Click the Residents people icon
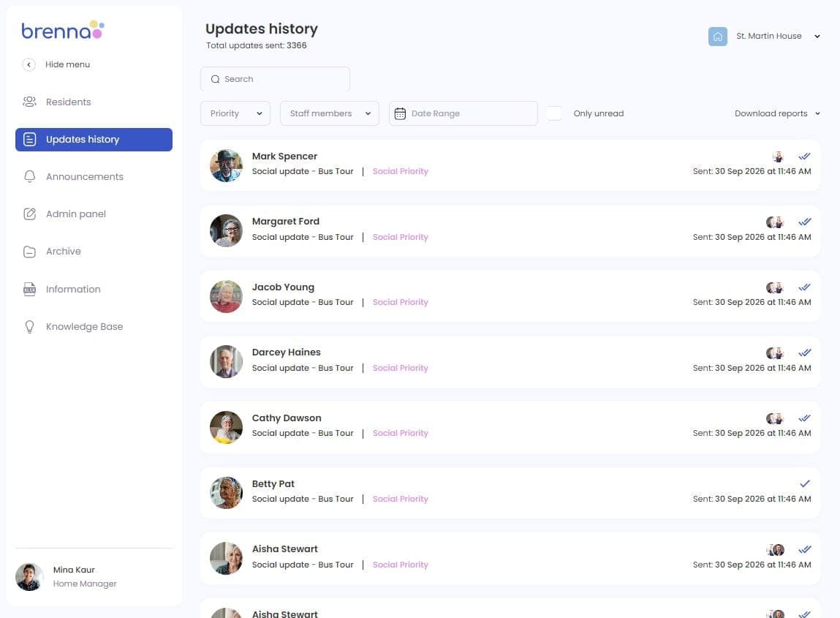The image size is (840, 618). (29, 102)
